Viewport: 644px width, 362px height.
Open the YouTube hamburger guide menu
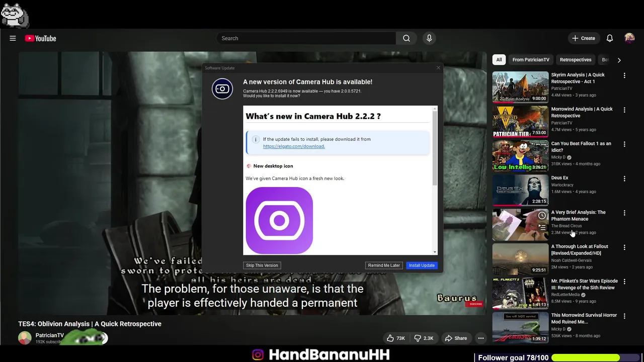13,38
